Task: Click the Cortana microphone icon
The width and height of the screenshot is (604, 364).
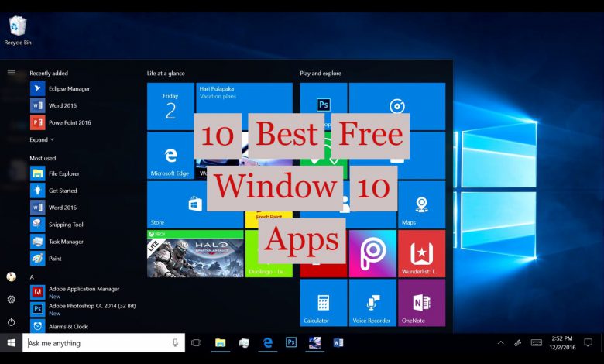Action: tap(175, 342)
